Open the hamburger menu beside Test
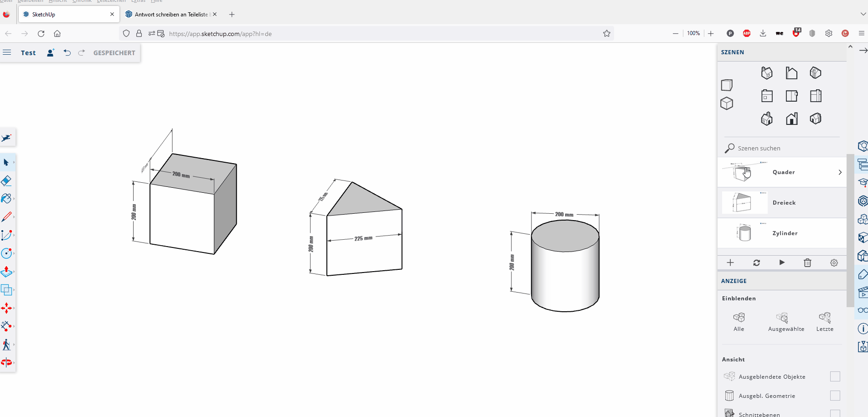Image resolution: width=868 pixels, height=417 pixels. [x=7, y=52]
